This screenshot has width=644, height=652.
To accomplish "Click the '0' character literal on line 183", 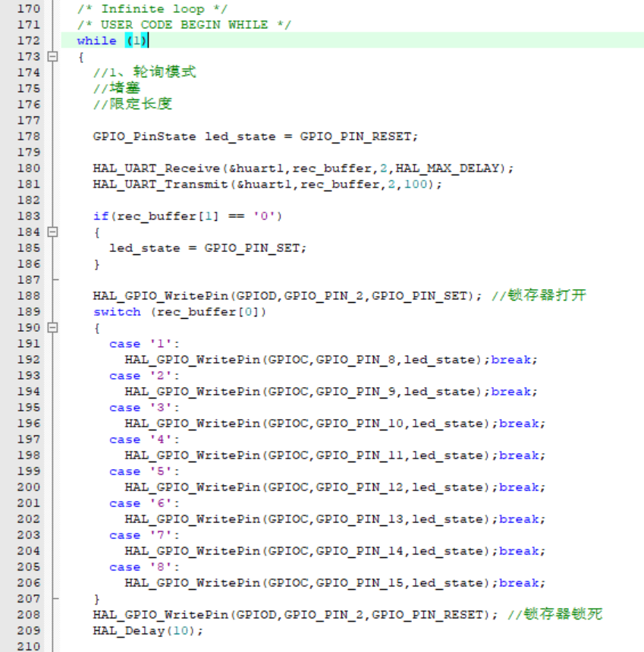I will pyautogui.click(x=263, y=216).
